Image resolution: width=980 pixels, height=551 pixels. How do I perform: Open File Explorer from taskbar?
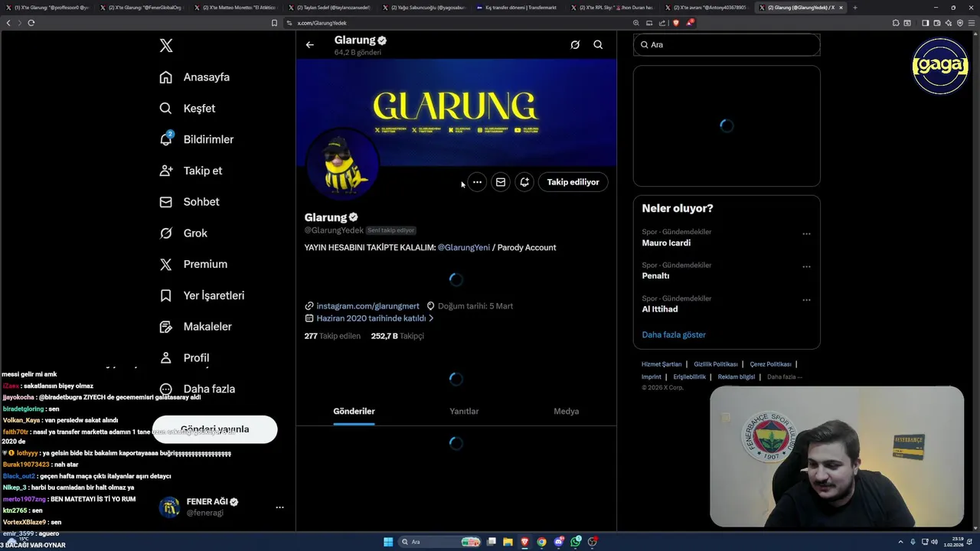click(508, 542)
